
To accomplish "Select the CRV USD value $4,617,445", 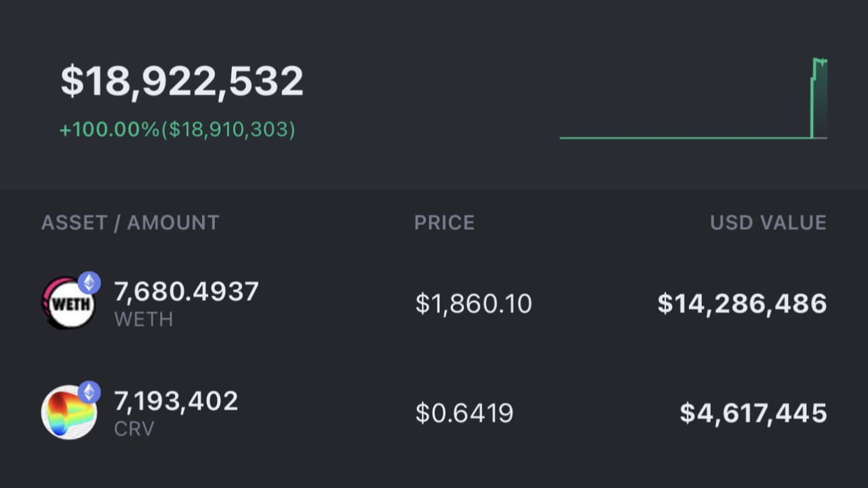I will point(753,413).
